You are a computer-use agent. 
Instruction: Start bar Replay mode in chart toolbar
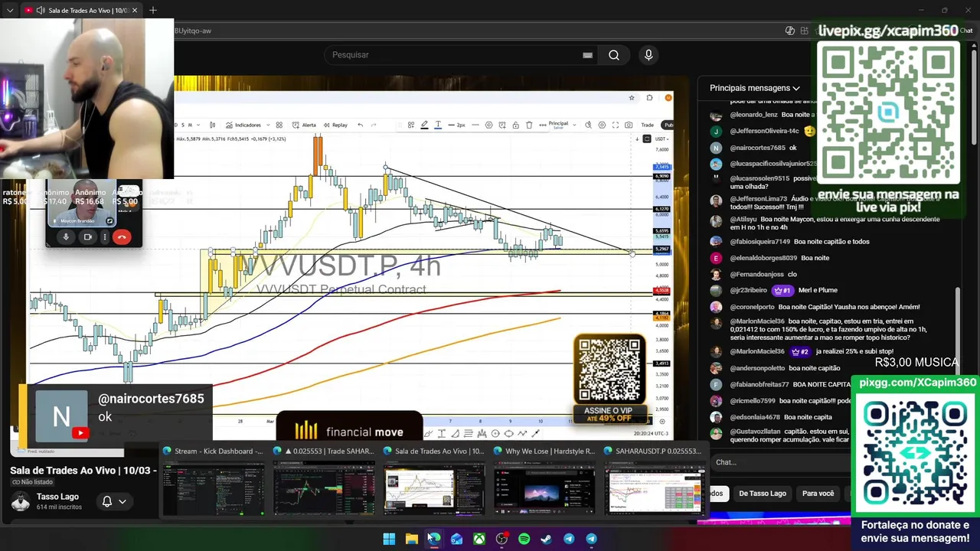tap(334, 125)
